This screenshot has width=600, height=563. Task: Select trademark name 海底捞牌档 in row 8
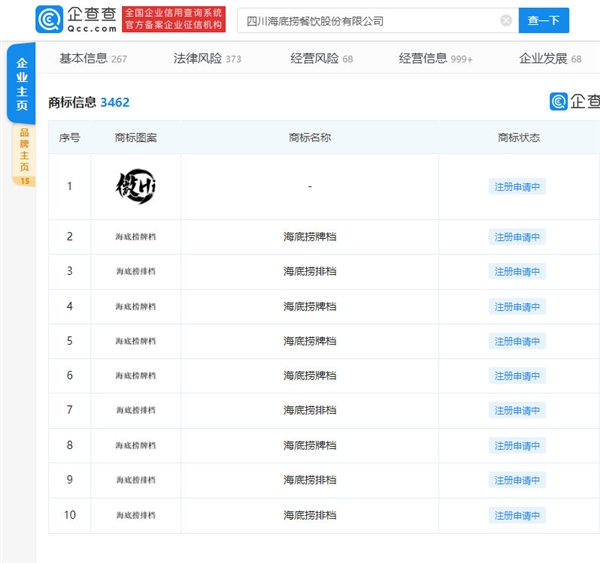[310, 446]
